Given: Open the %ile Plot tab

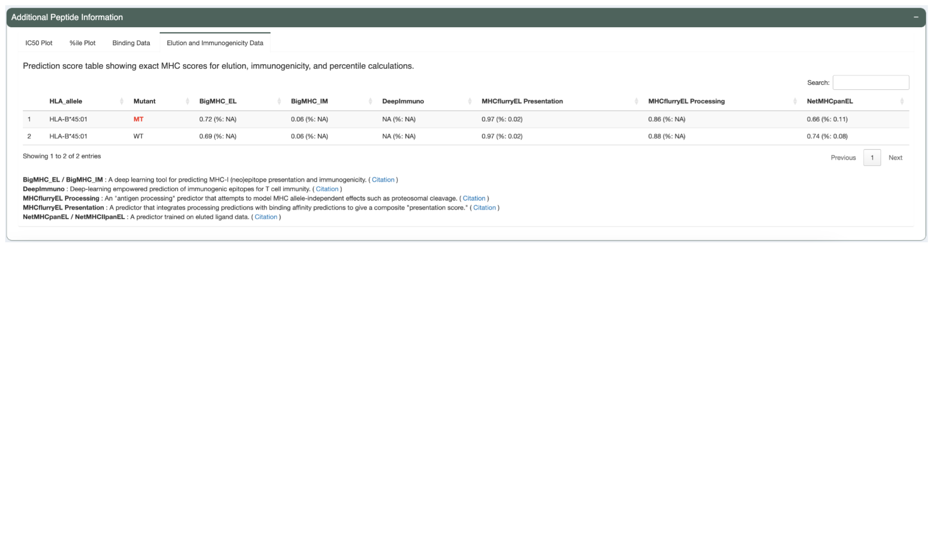Looking at the screenshot, I should [82, 43].
